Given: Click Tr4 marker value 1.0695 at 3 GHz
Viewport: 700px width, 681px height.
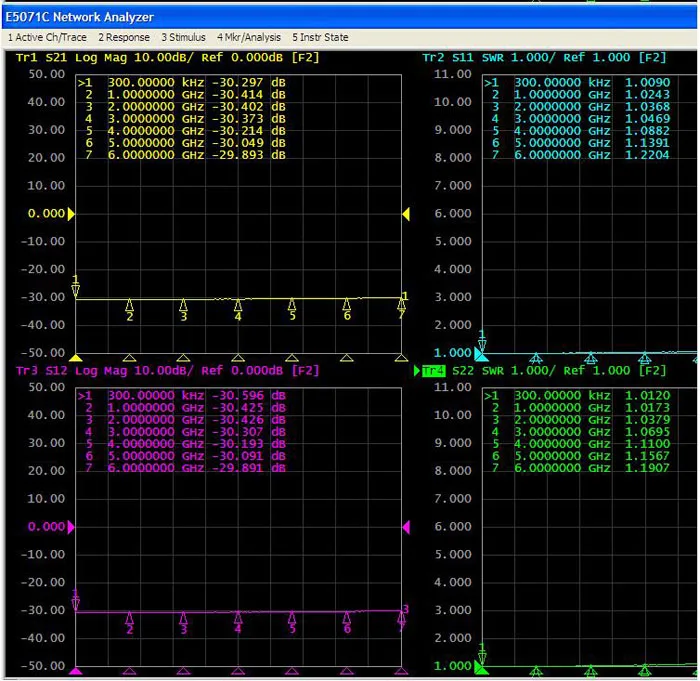Looking at the screenshot, I should [647, 432].
